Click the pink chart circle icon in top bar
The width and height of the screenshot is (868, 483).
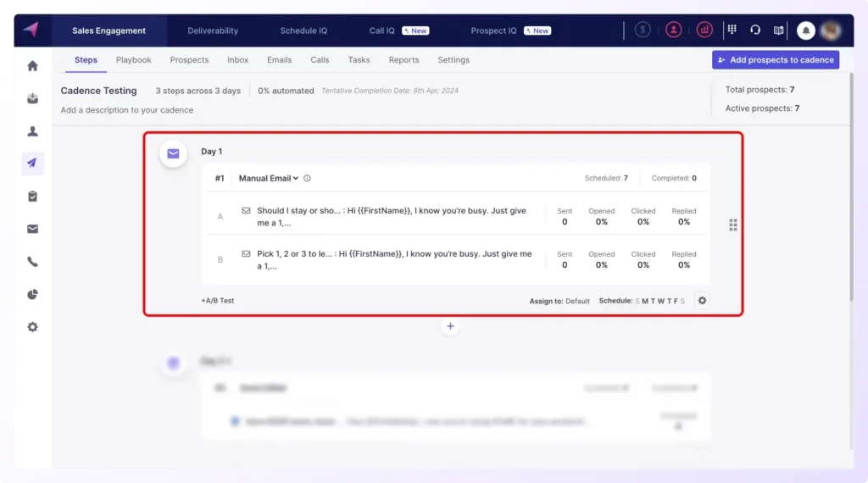point(704,30)
